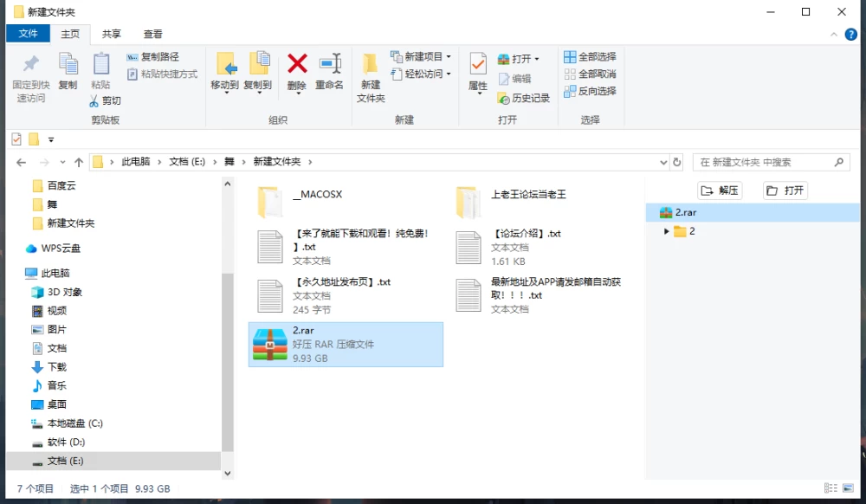The image size is (866, 504).
Task: Click Select None (全部取消) option
Action: click(x=590, y=74)
